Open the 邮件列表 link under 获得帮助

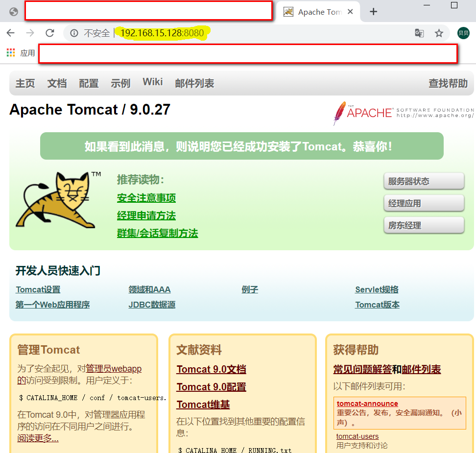click(x=421, y=369)
